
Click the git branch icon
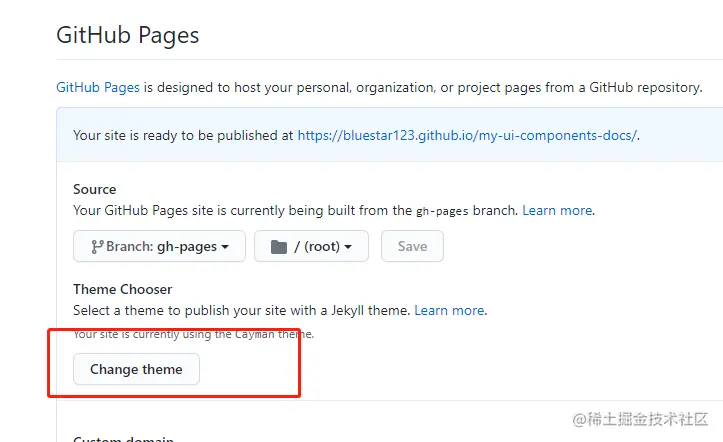tap(97, 247)
